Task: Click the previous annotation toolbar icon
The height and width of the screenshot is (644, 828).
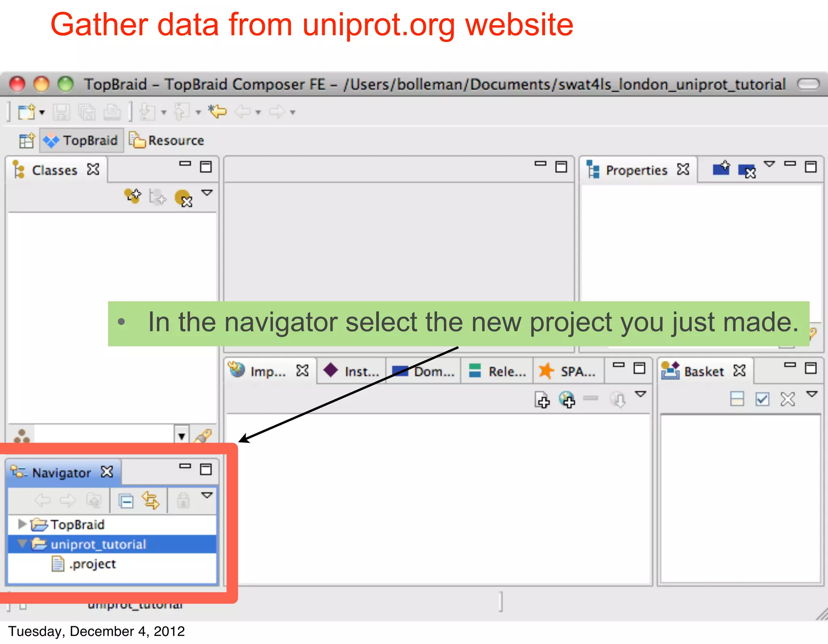Action: point(182,111)
